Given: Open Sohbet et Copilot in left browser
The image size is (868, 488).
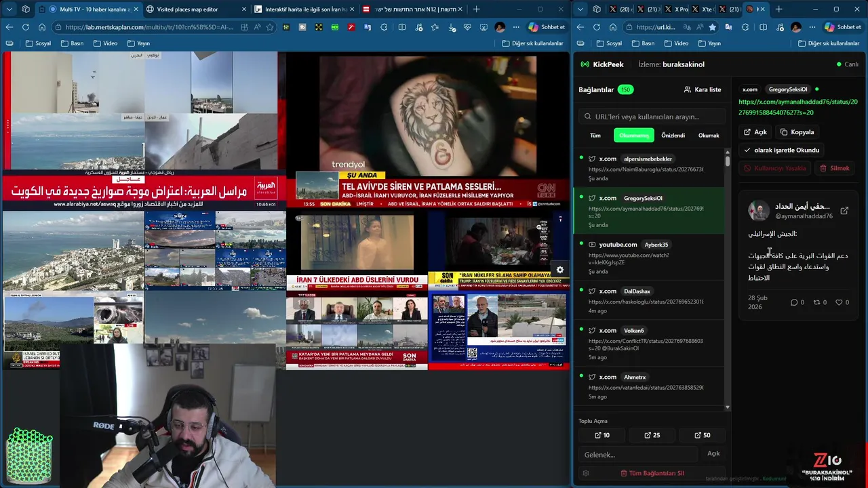Looking at the screenshot, I should 547,27.
